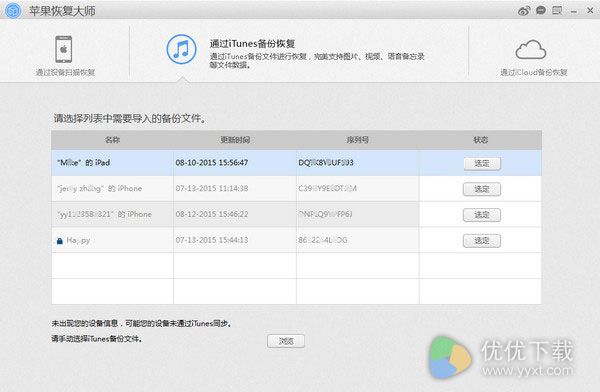Click the 07-13-2015 11:14:38 timestamp

(212, 188)
